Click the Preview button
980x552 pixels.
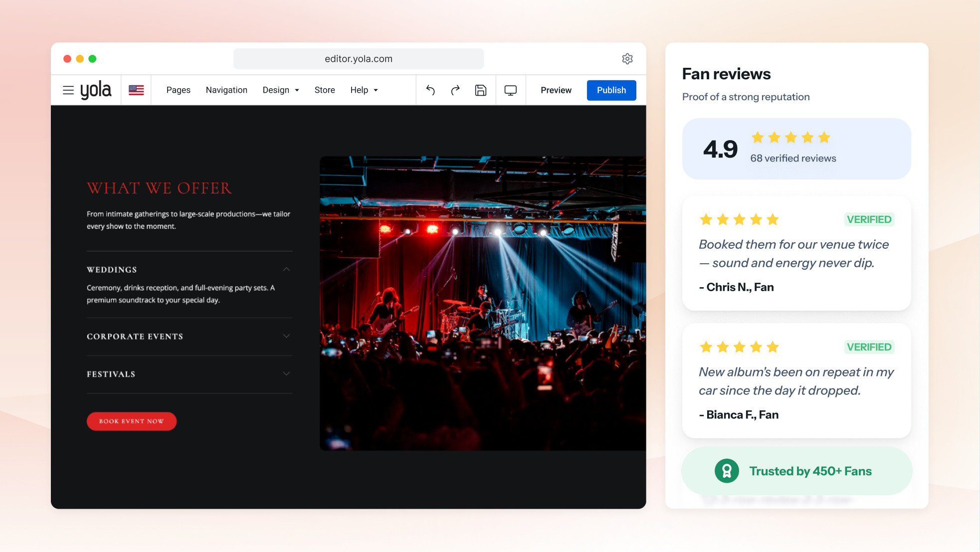click(556, 90)
